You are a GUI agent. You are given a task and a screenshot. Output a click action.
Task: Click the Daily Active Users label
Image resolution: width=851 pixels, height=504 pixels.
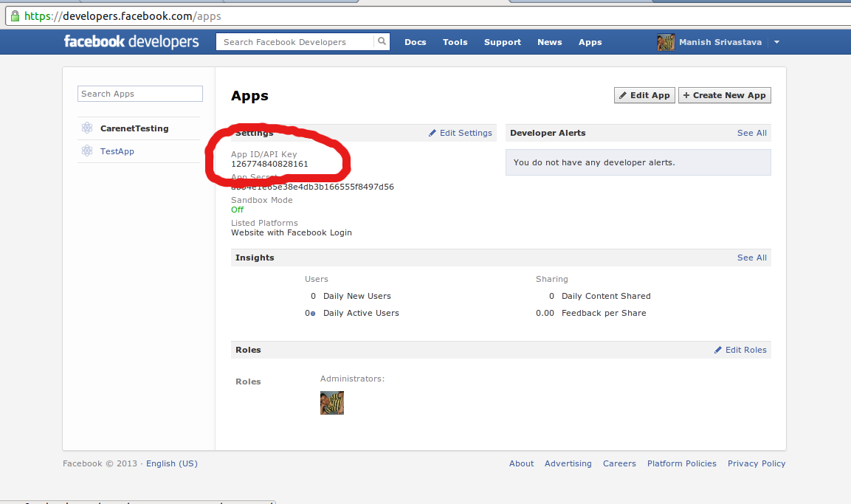361,313
